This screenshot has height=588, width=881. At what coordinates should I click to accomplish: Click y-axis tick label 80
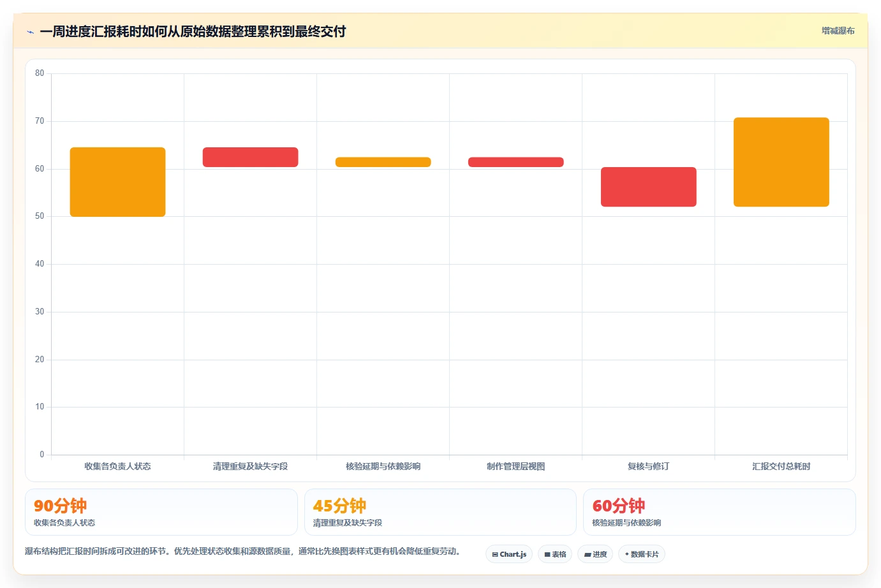click(40, 73)
